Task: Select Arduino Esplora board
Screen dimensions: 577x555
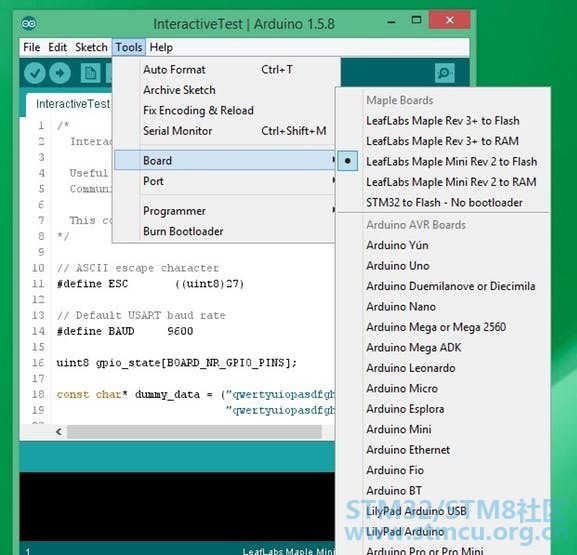Action: point(443,409)
